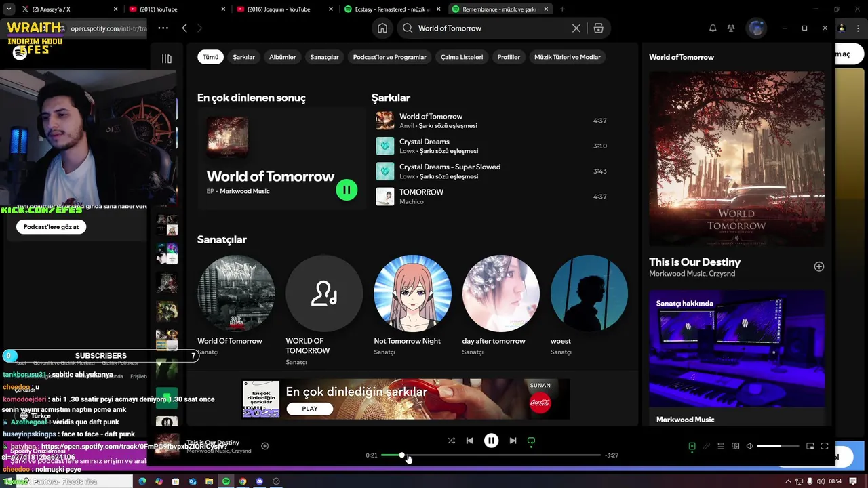Seek within the song progress bar
Viewport: 868px width, 488px height.
pos(491,455)
